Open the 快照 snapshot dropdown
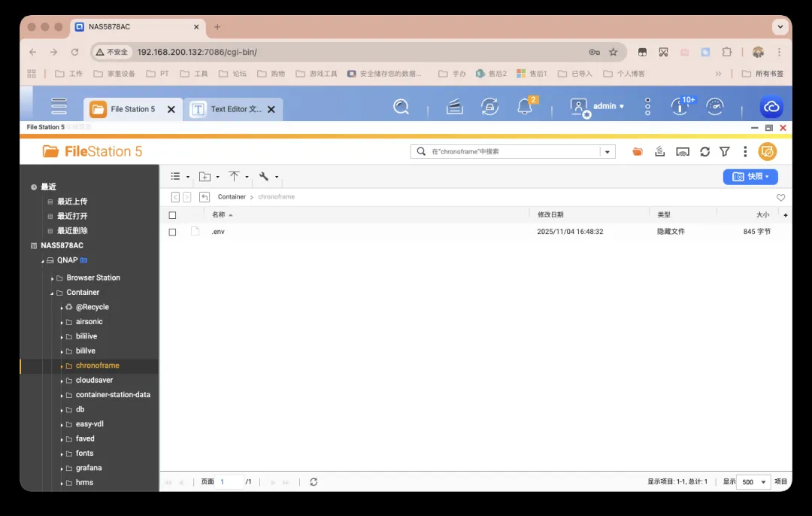The width and height of the screenshot is (812, 516). point(750,177)
